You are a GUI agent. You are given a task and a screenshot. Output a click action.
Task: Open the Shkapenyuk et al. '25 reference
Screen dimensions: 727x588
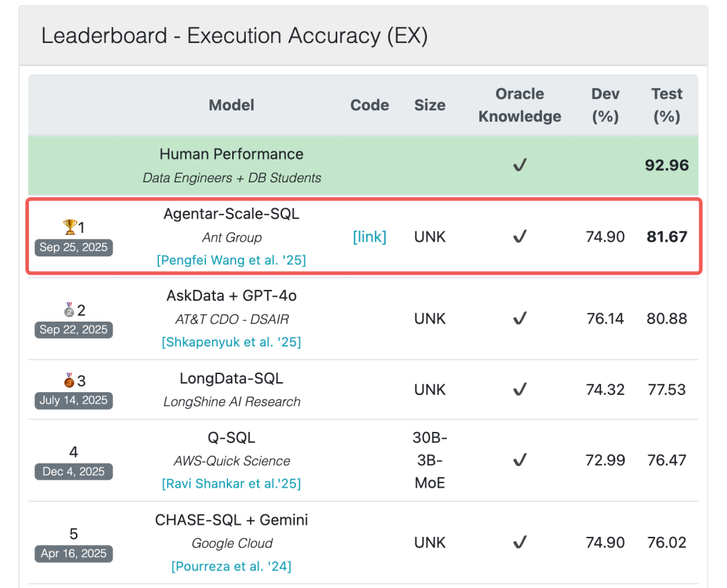coord(231,342)
